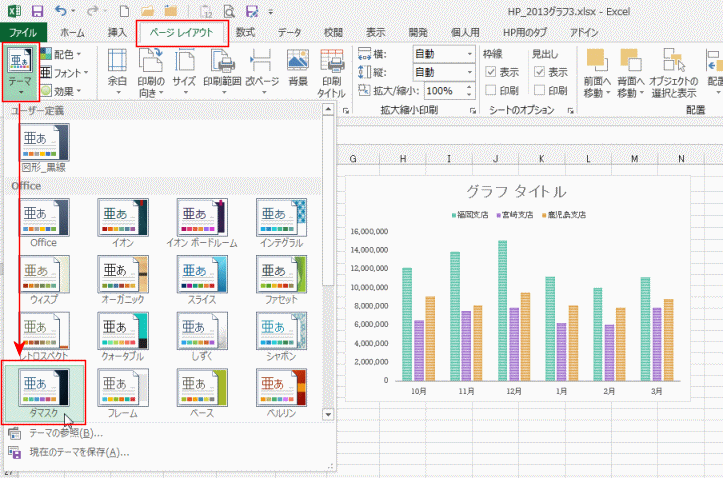Click the グラフ タイトル chart title
723x478 pixels.
[x=516, y=191]
